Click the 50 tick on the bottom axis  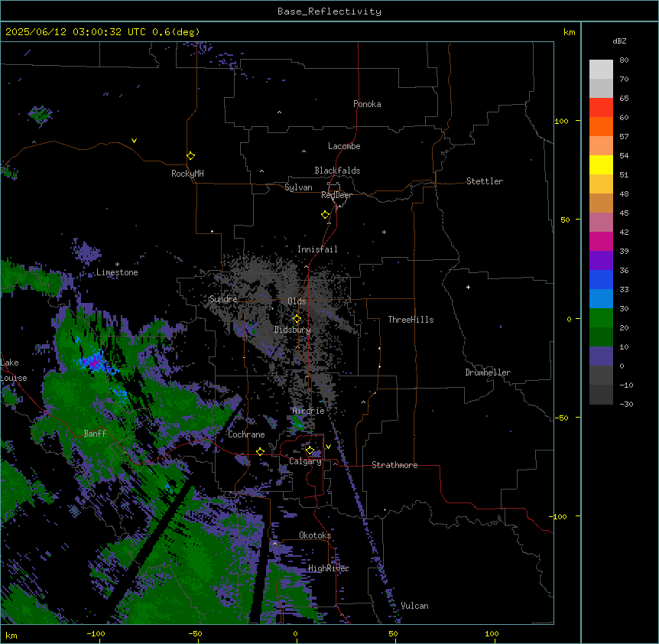tap(393, 633)
